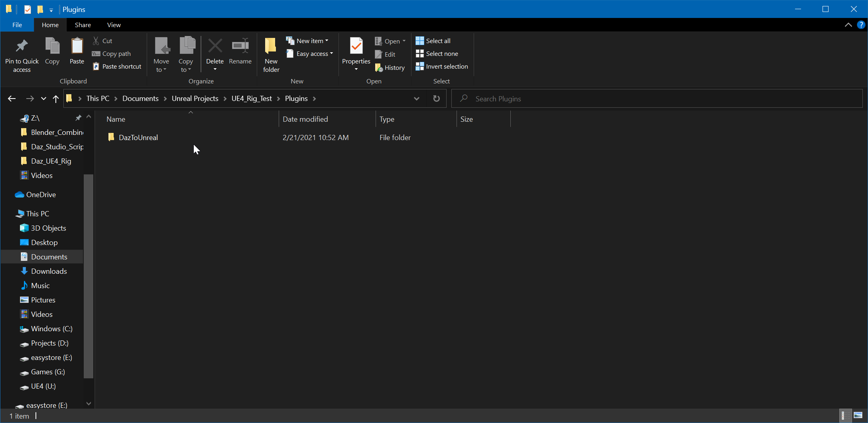This screenshot has width=868, height=423.
Task: Click Invert selection
Action: pos(442,66)
